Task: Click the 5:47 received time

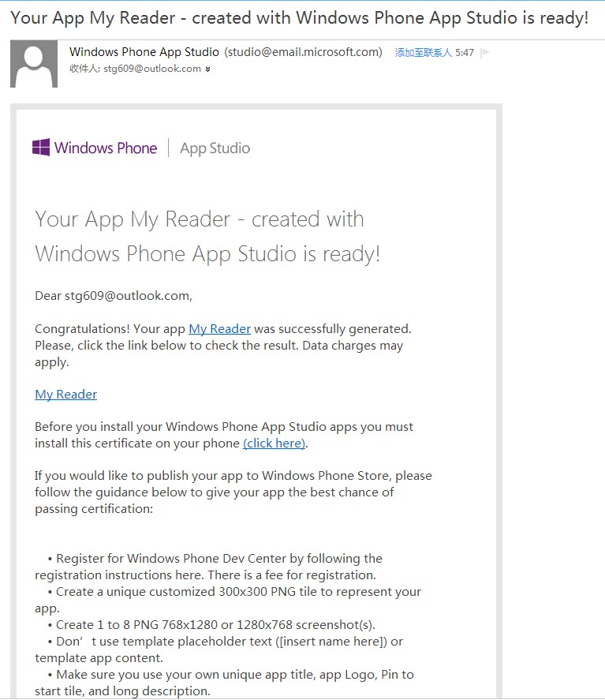Action: click(465, 53)
